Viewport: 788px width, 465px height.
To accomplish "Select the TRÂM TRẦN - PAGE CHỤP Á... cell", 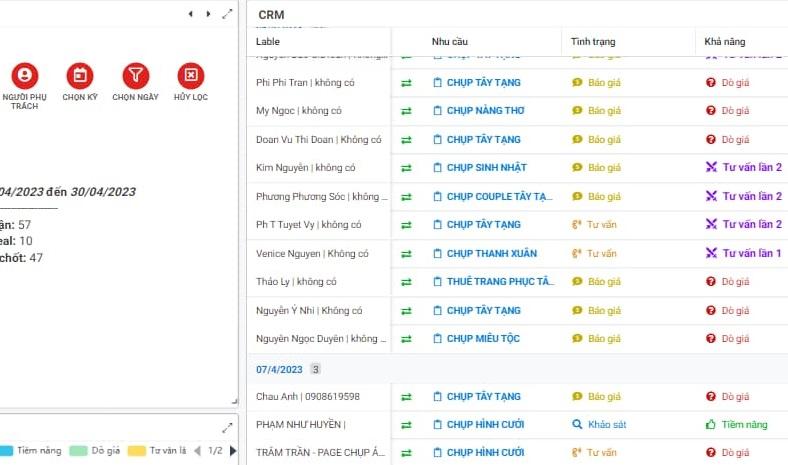I will pos(320,452).
